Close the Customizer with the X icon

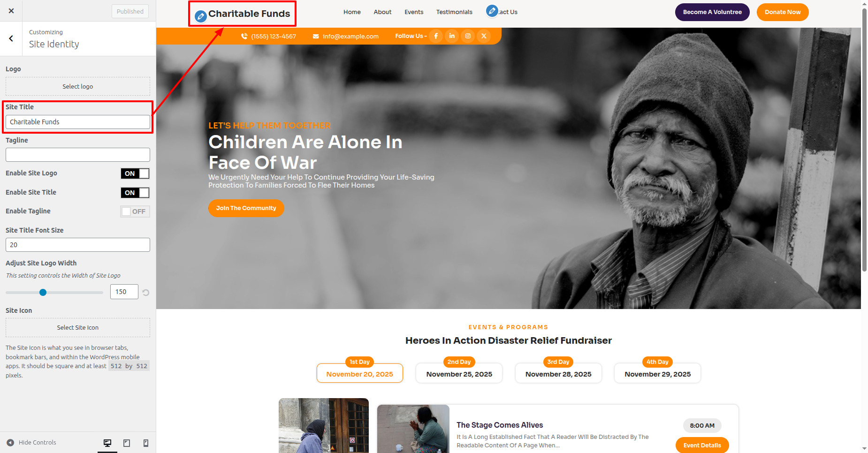pyautogui.click(x=11, y=11)
